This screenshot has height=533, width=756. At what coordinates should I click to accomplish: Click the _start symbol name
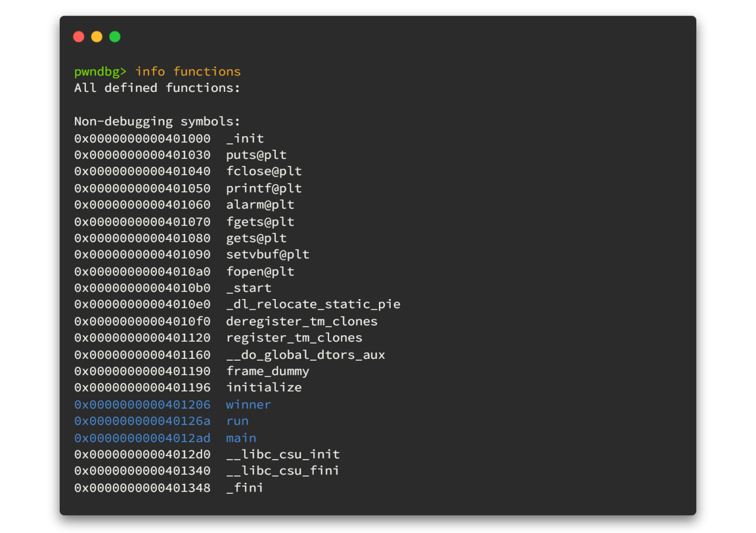click(x=249, y=288)
